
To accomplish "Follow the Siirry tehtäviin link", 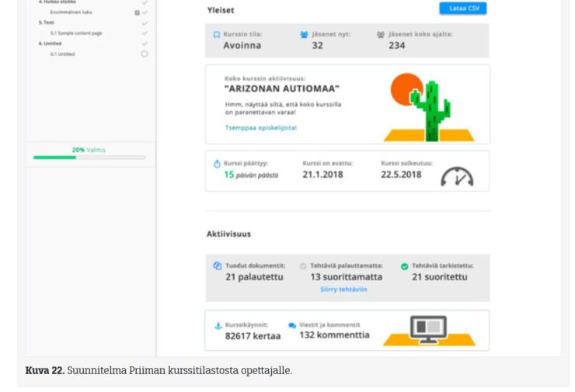I will pos(343,289).
